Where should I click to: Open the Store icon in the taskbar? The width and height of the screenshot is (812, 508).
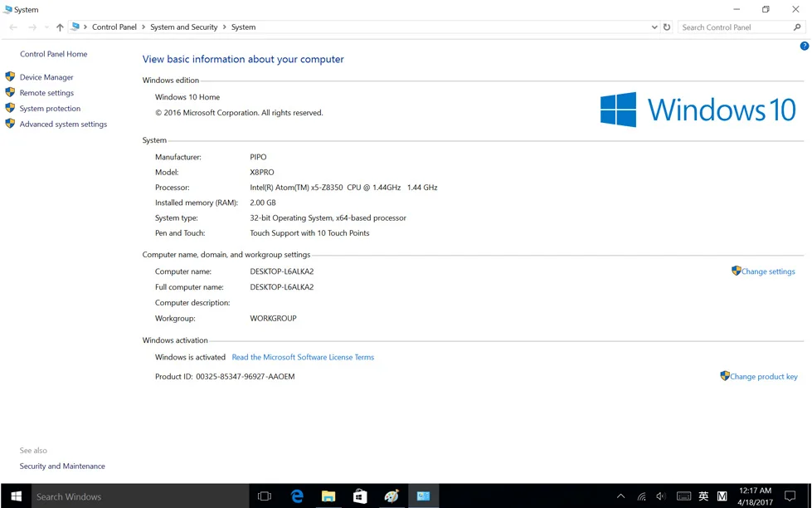point(360,496)
